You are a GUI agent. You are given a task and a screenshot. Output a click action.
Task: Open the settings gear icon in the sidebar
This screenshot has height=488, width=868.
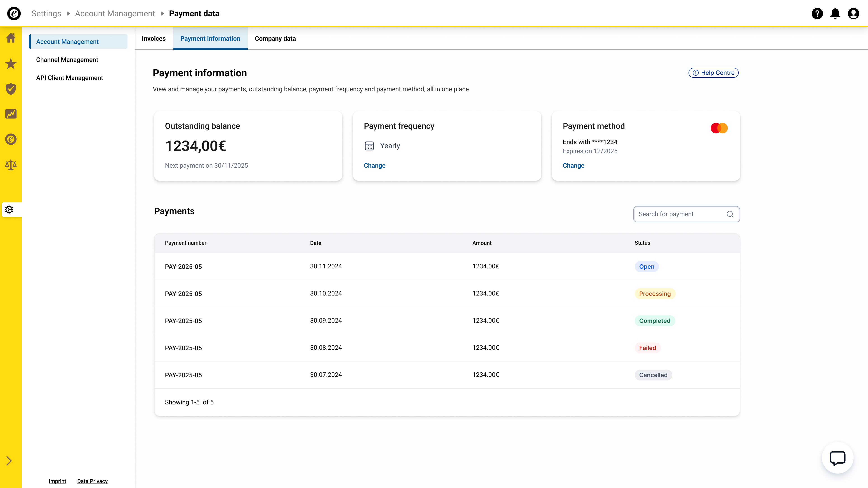9,210
